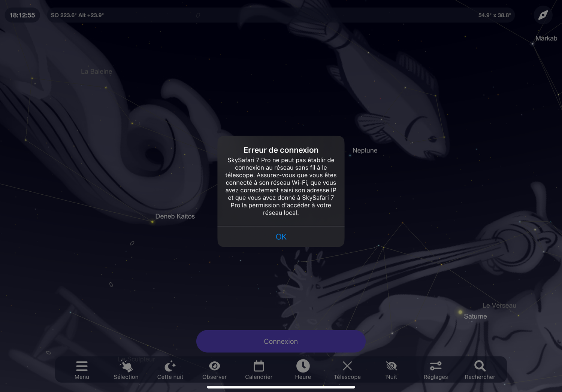Select Saturne planet on the chart

pos(475,316)
